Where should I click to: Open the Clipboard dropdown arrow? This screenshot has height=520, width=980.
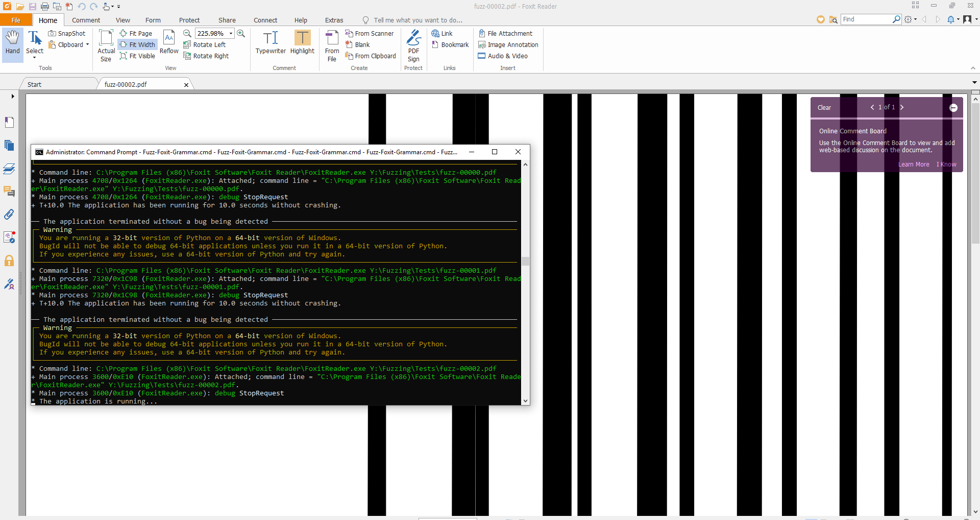click(87, 45)
